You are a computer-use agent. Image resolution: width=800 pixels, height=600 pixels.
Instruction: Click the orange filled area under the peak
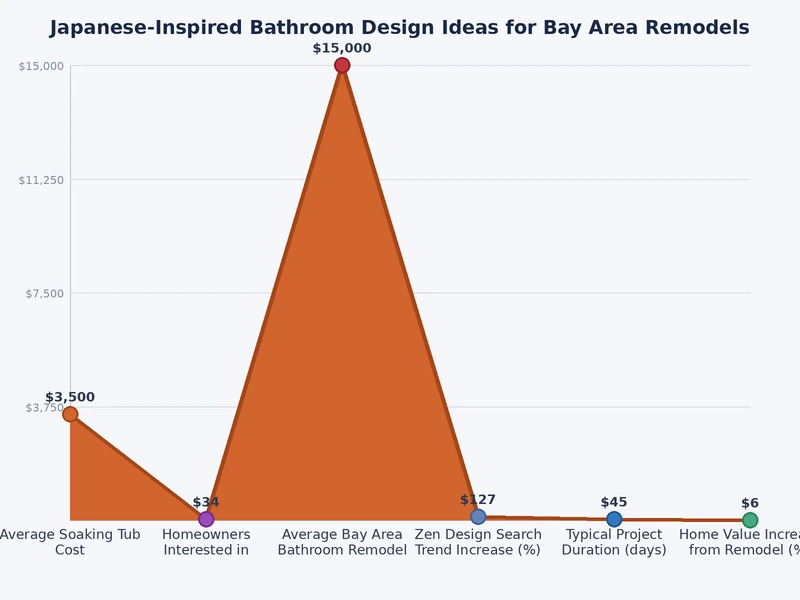(x=342, y=357)
